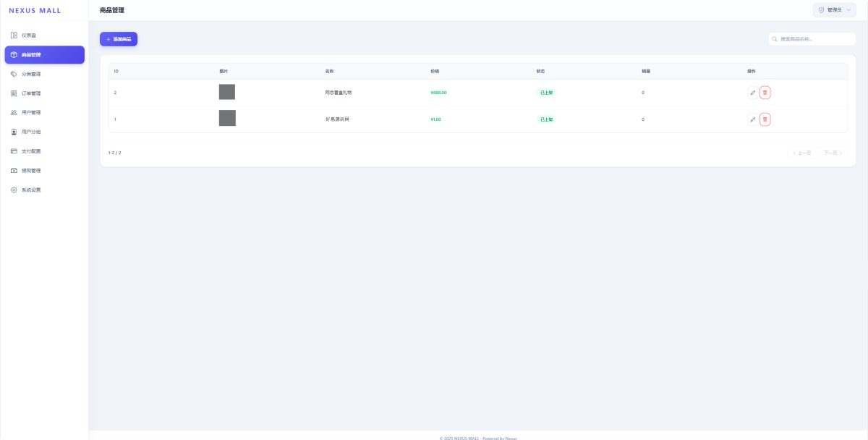Open 用户分组 from the sidebar
Screen dimensions: 868x440
[x=44, y=132]
